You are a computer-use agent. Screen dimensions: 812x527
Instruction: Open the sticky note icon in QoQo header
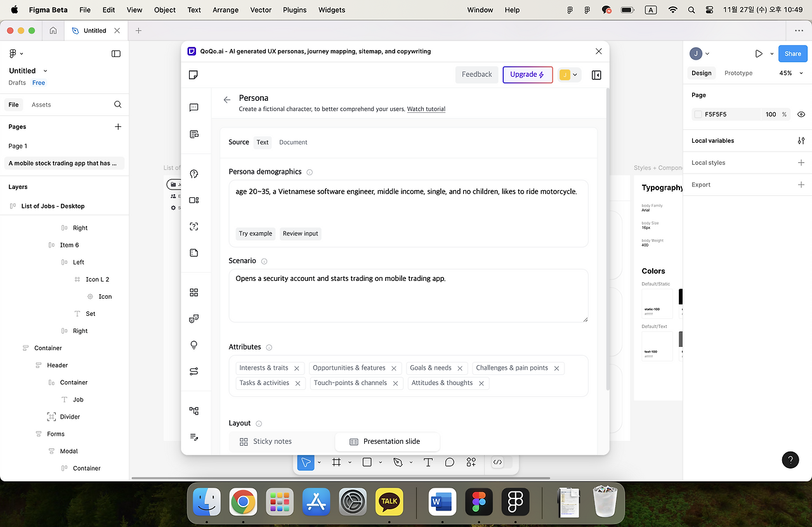(x=193, y=75)
